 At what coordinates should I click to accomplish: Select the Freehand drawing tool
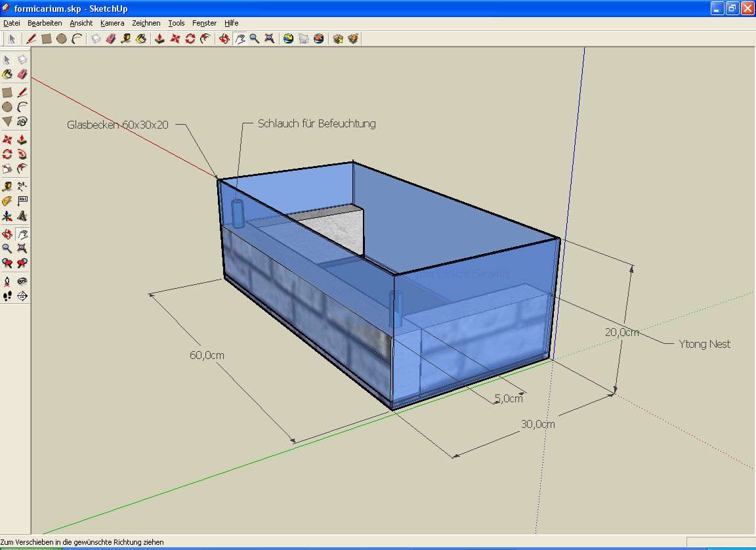[x=22, y=121]
